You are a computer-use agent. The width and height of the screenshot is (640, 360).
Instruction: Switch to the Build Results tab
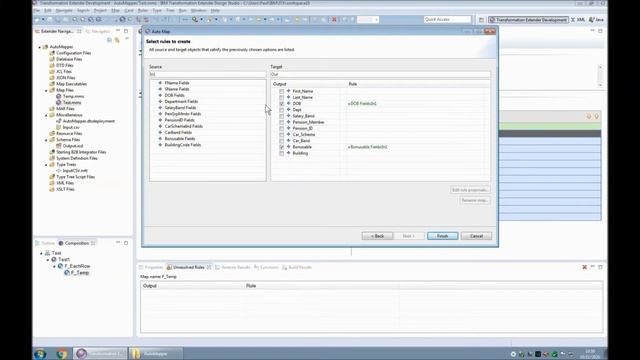tap(297, 267)
